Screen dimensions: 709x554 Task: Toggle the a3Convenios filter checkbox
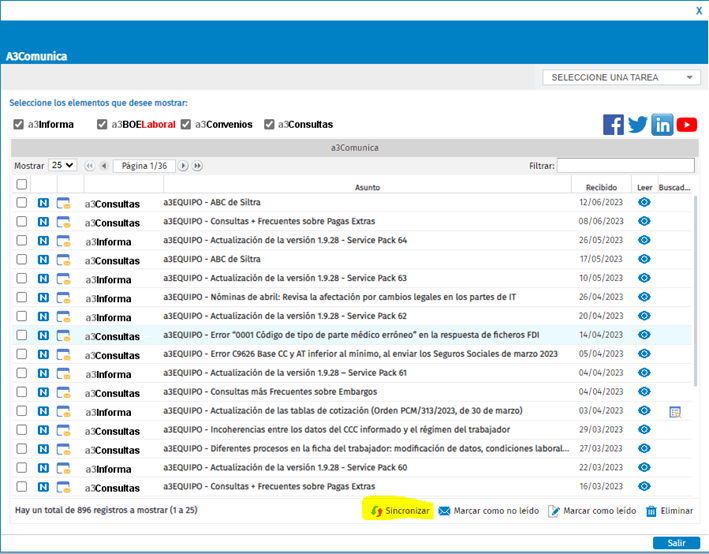186,124
